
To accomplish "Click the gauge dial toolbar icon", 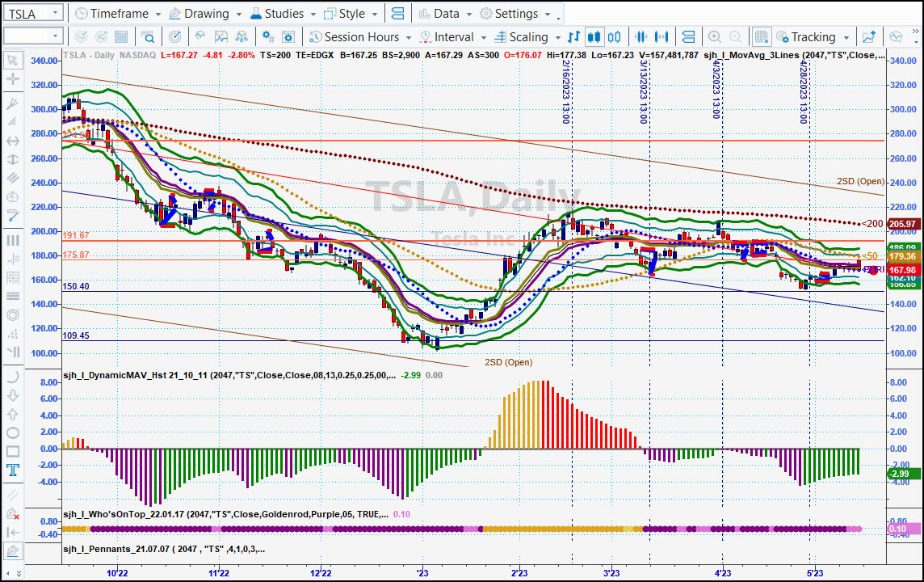I will [x=175, y=37].
